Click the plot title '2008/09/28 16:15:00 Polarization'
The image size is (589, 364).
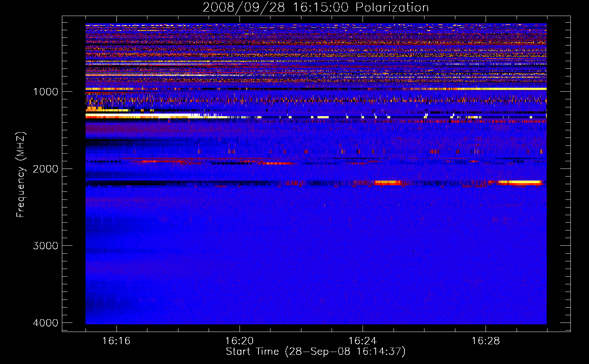[316, 8]
